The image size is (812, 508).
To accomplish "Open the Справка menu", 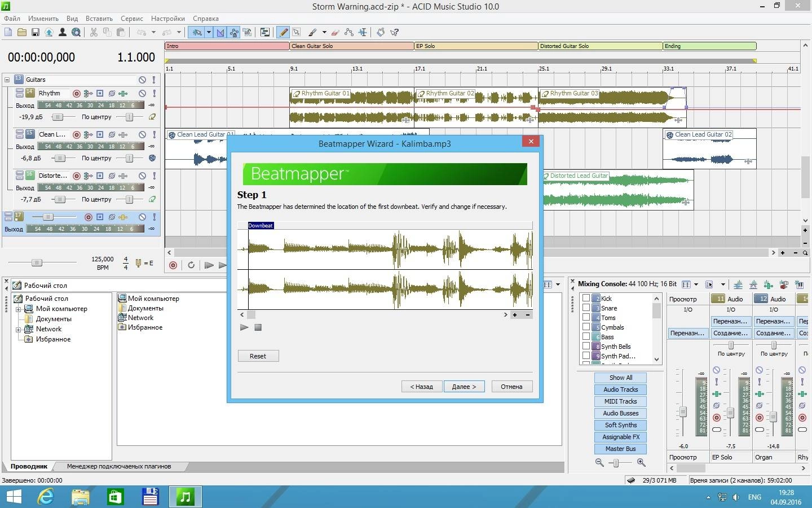I will [x=206, y=19].
